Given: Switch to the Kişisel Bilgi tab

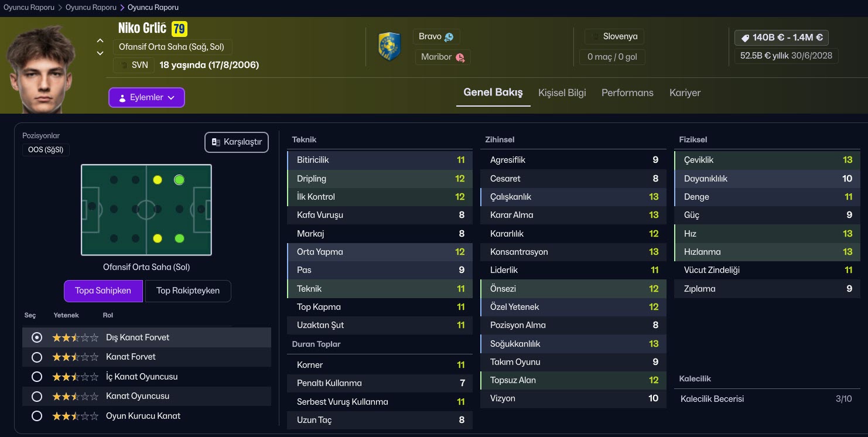Looking at the screenshot, I should 562,93.
